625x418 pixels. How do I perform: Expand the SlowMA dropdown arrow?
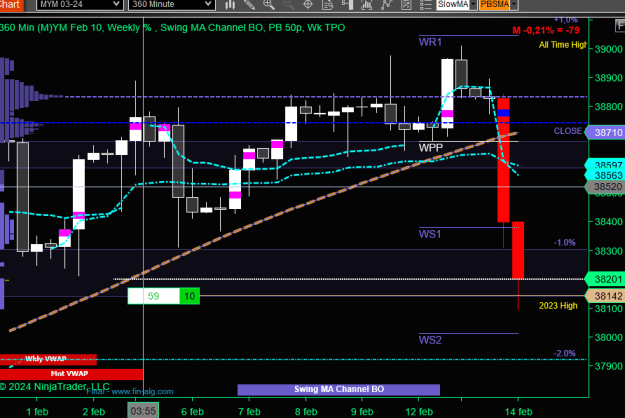(x=473, y=4)
